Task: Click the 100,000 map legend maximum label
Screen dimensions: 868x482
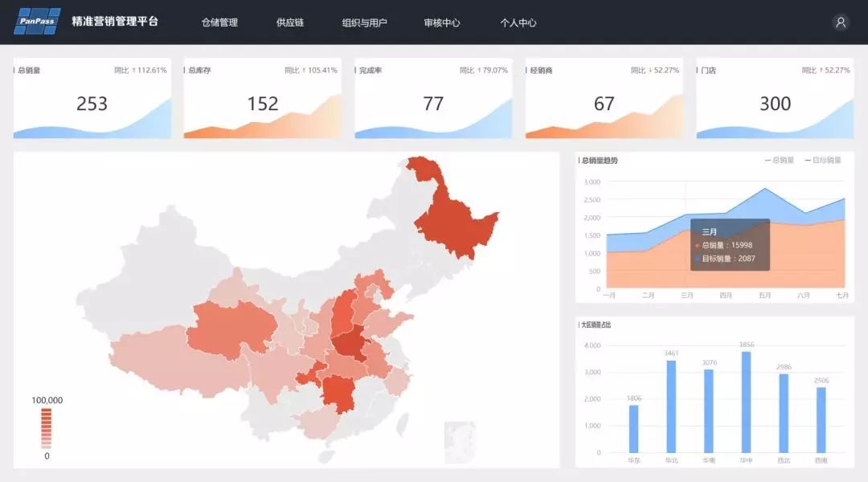Action: pyautogui.click(x=47, y=400)
